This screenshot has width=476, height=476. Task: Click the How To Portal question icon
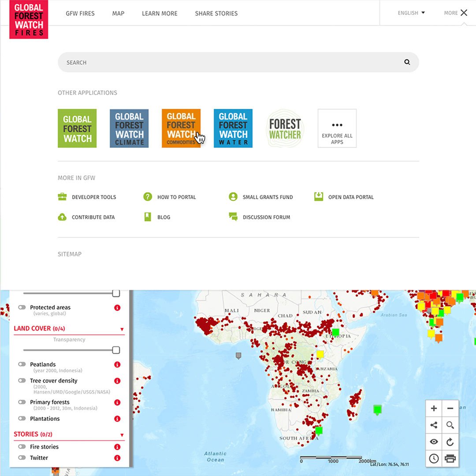coord(148,197)
